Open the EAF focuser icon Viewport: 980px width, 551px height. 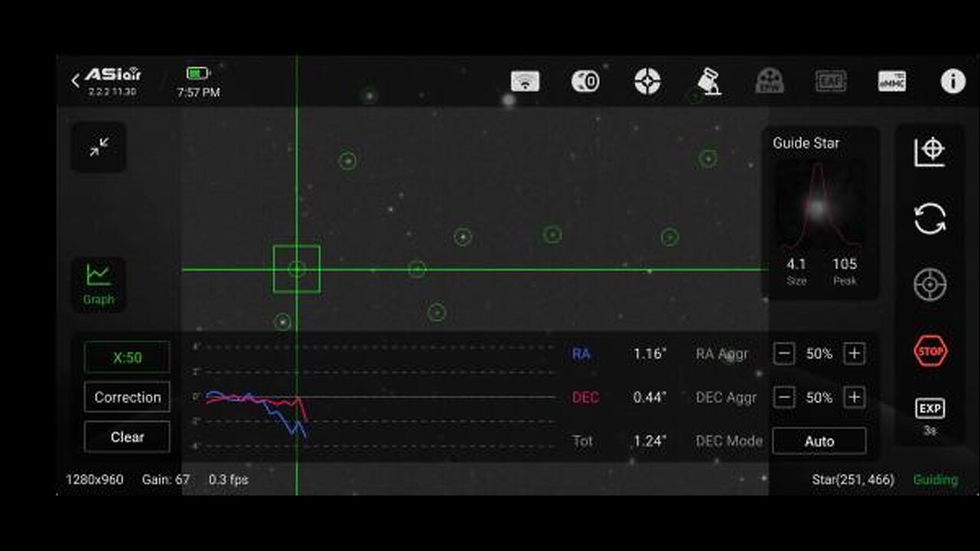tap(831, 81)
